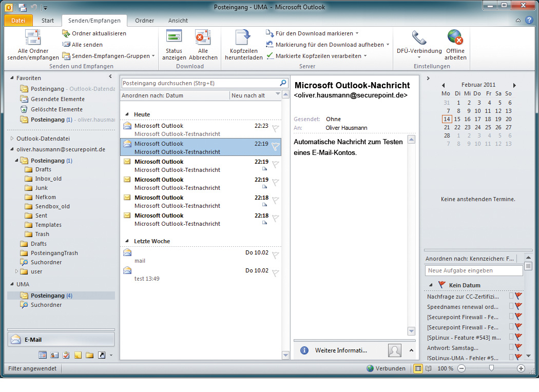The width and height of the screenshot is (539, 392).
Task: Flag the 22:23 Microsoft Outlook message
Action: (x=275, y=128)
